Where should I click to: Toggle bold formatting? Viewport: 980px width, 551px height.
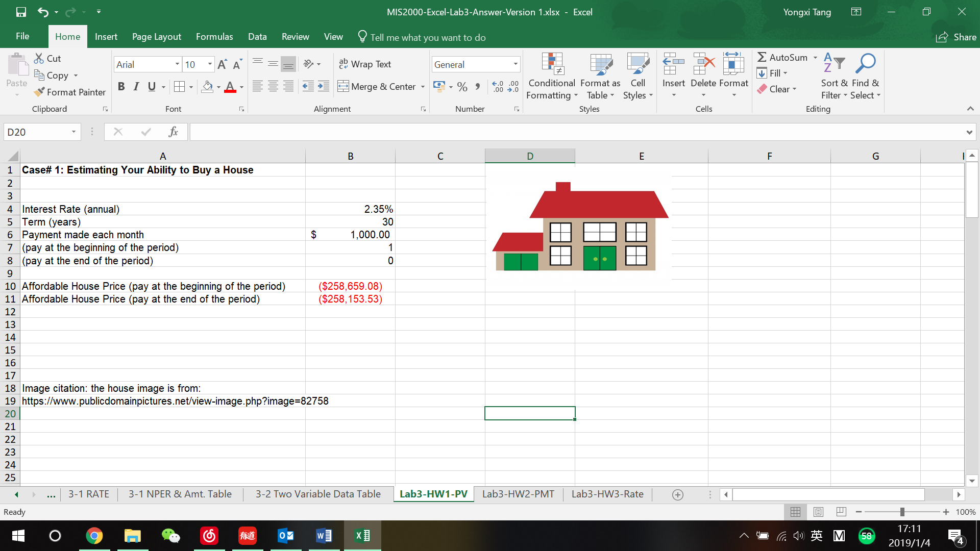point(121,87)
